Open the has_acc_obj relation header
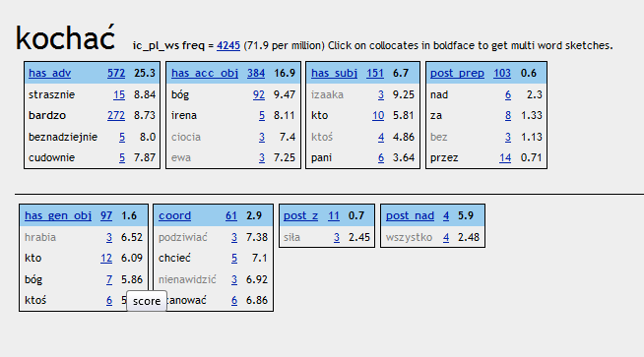 coord(205,73)
